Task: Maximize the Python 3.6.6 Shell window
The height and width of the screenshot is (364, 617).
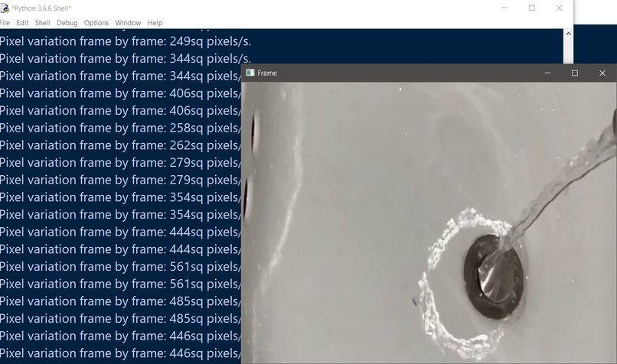Action: click(531, 8)
